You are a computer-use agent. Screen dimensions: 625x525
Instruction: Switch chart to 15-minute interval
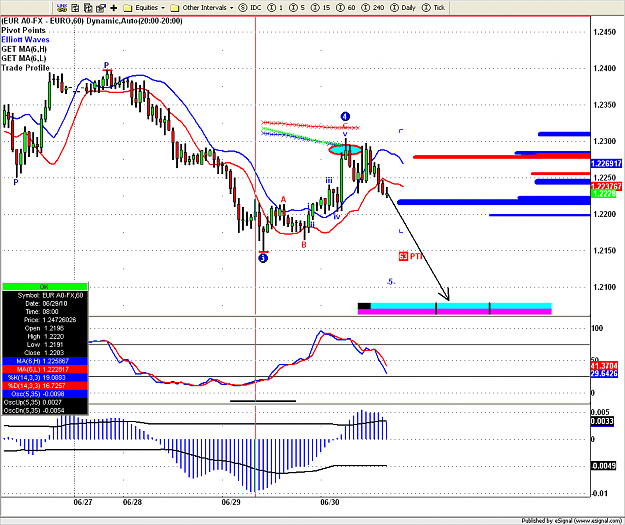(x=320, y=7)
